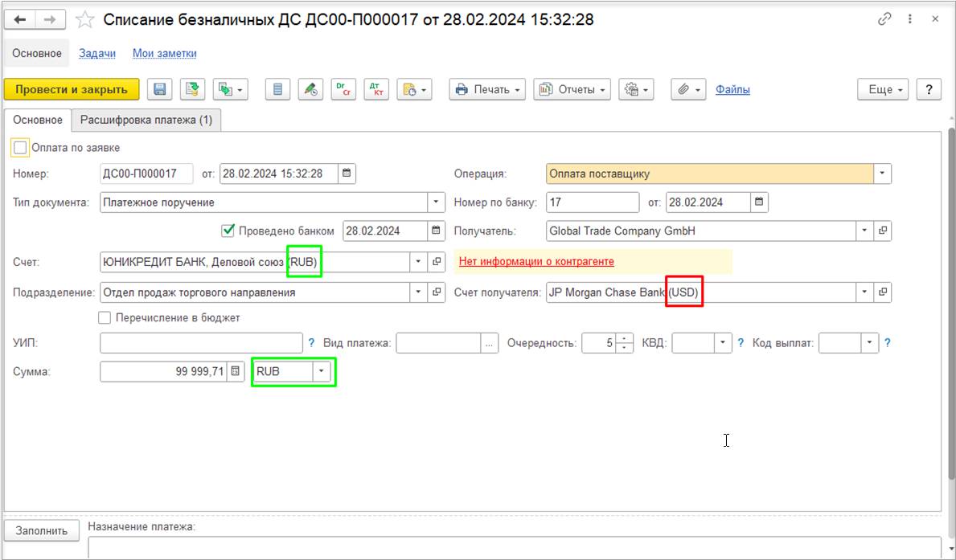The width and height of the screenshot is (956, 560).
Task: Open calendar for Проведено банком date
Action: pyautogui.click(x=436, y=231)
